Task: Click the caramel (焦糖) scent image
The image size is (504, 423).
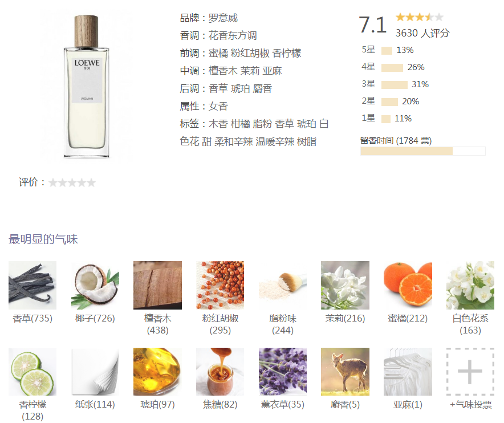Action: click(220, 372)
